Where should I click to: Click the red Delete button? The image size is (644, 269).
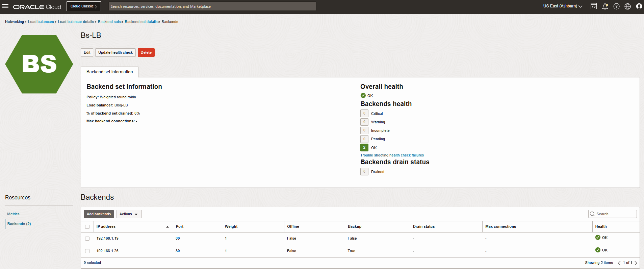146,53
